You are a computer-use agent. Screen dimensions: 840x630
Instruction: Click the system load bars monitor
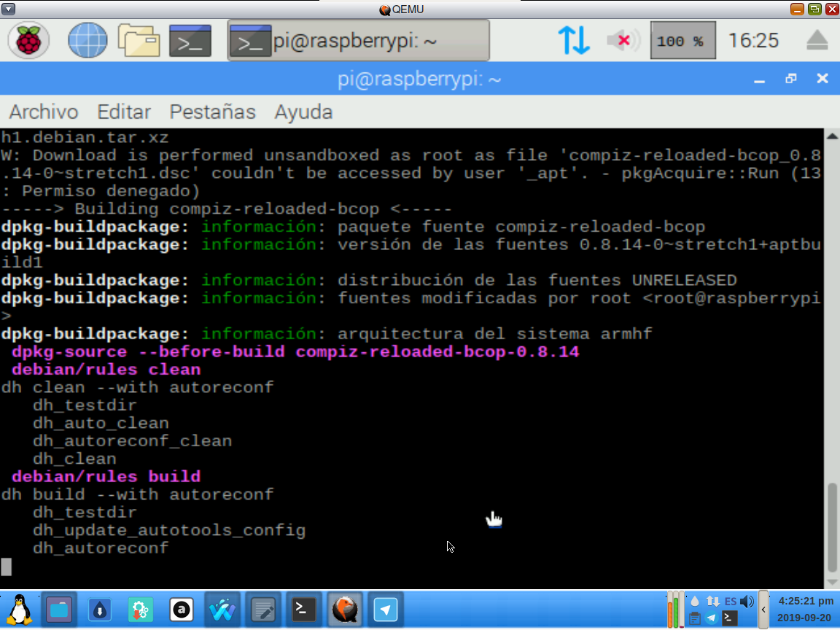tap(675, 610)
